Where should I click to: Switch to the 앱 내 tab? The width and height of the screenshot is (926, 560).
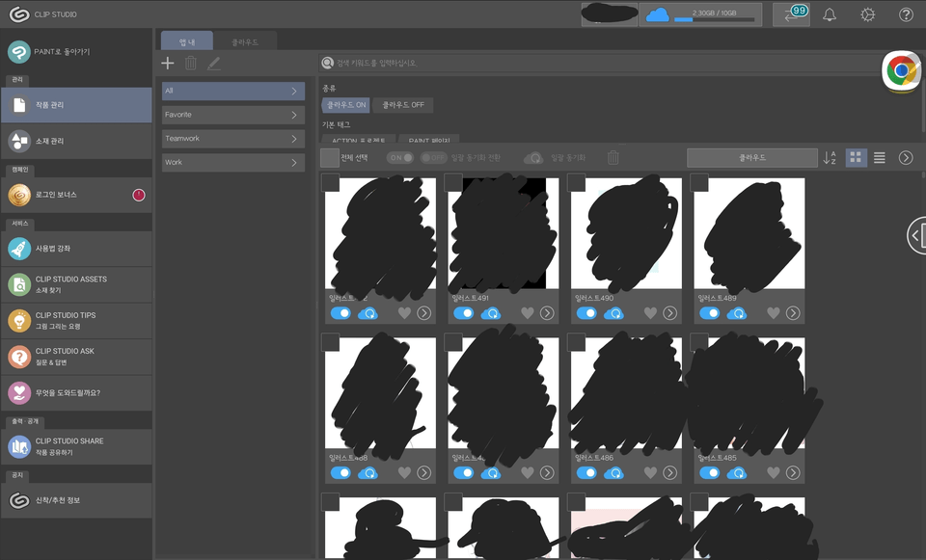pos(187,41)
